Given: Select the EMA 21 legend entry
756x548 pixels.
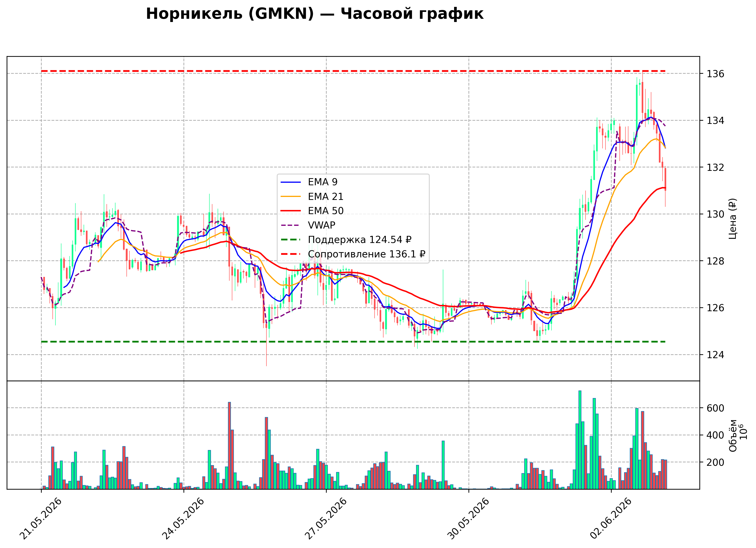Looking at the screenshot, I should tap(312, 197).
